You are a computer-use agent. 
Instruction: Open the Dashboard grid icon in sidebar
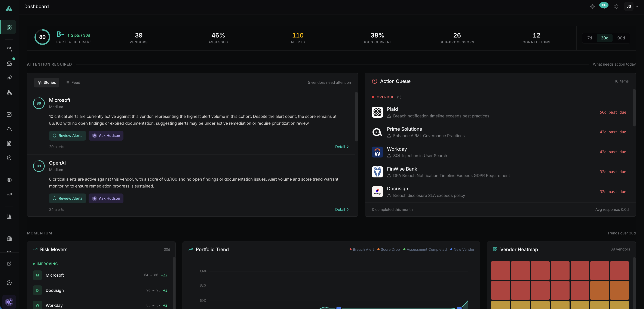click(x=9, y=27)
